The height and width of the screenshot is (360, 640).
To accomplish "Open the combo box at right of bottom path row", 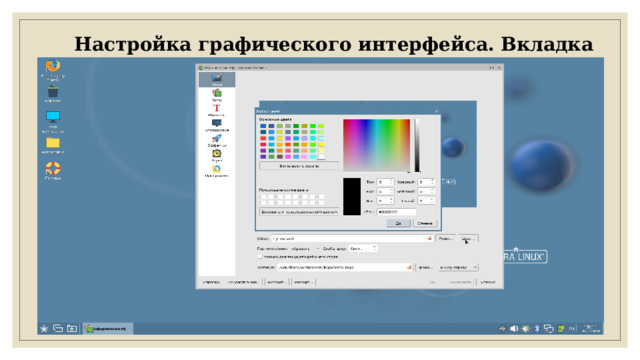I will (x=458, y=267).
